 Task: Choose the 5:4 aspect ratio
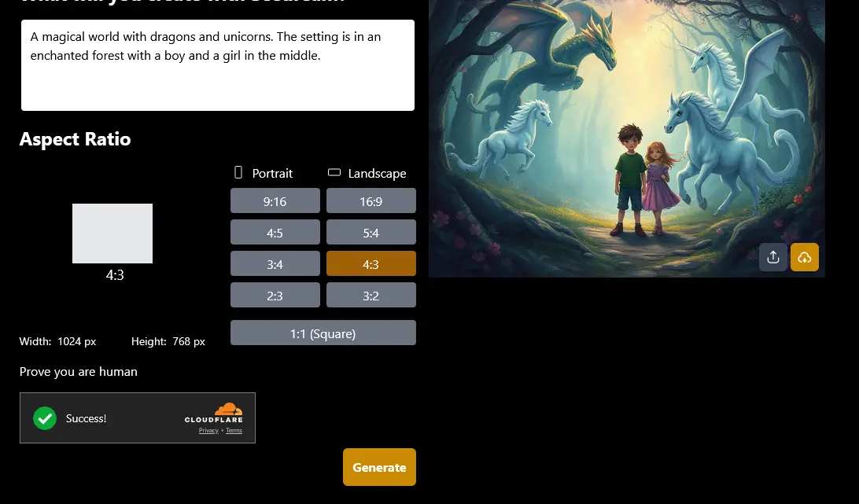(371, 232)
